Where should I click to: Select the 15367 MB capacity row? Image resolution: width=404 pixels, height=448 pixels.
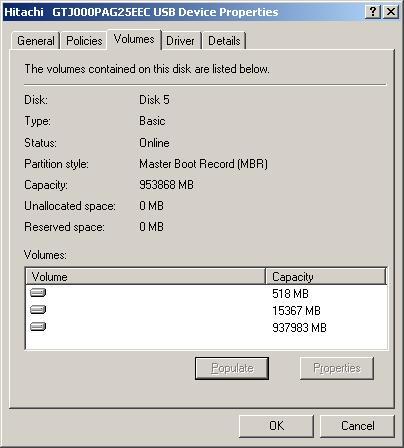(x=206, y=310)
